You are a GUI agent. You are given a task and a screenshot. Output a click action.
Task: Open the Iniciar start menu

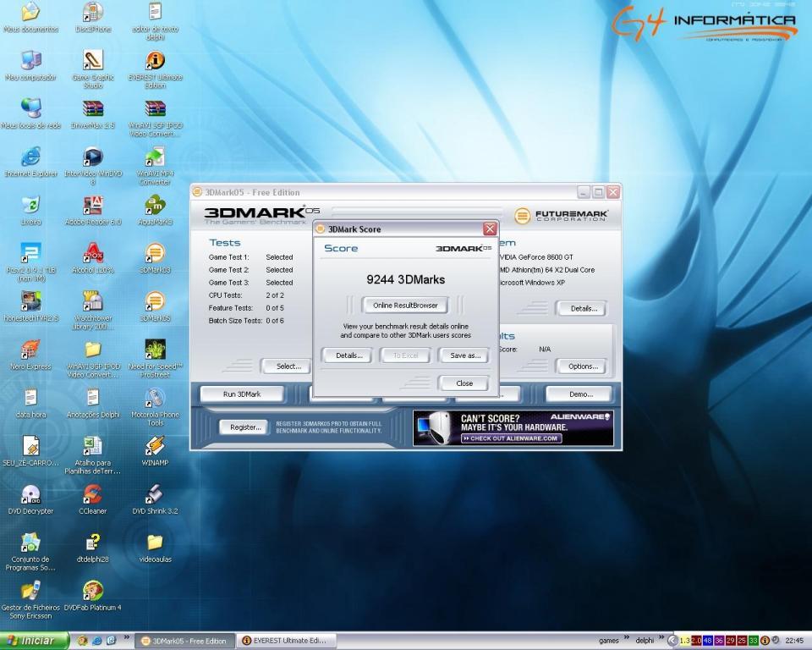[34, 642]
